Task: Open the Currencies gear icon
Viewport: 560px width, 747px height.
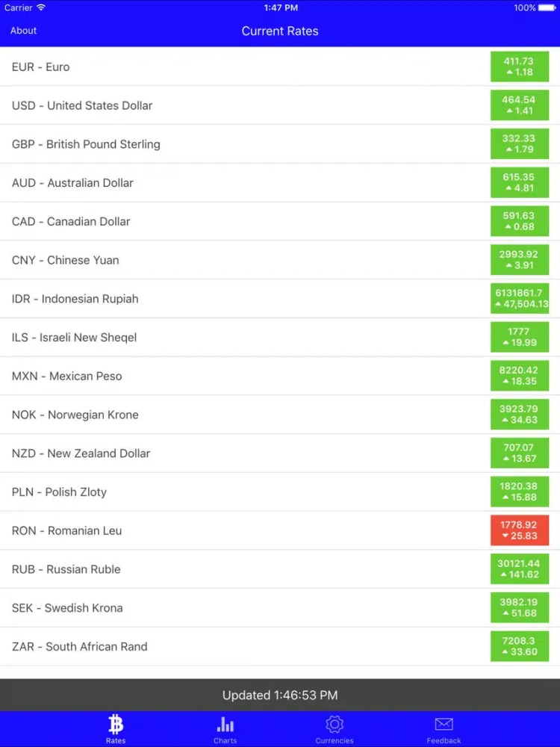Action: [x=335, y=724]
